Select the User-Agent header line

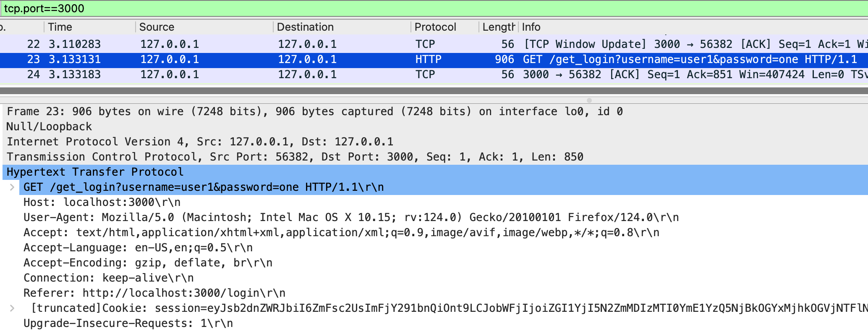[x=351, y=217]
